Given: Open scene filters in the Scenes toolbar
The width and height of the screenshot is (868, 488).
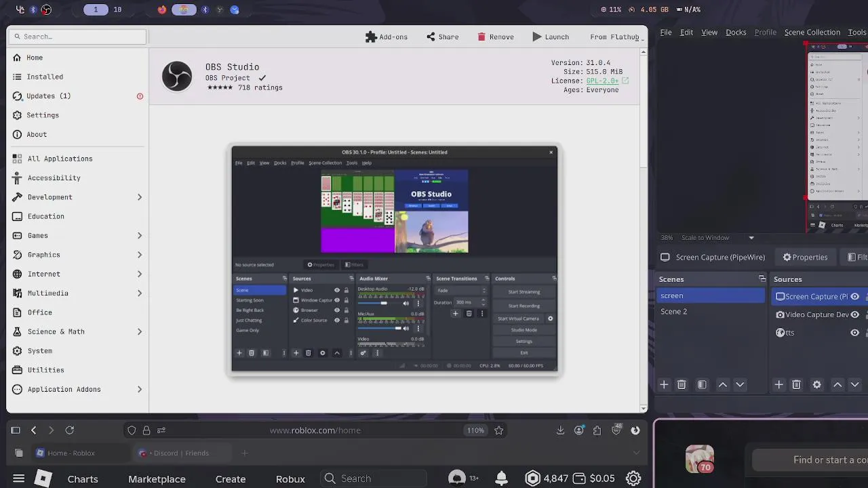Looking at the screenshot, I should point(702,385).
